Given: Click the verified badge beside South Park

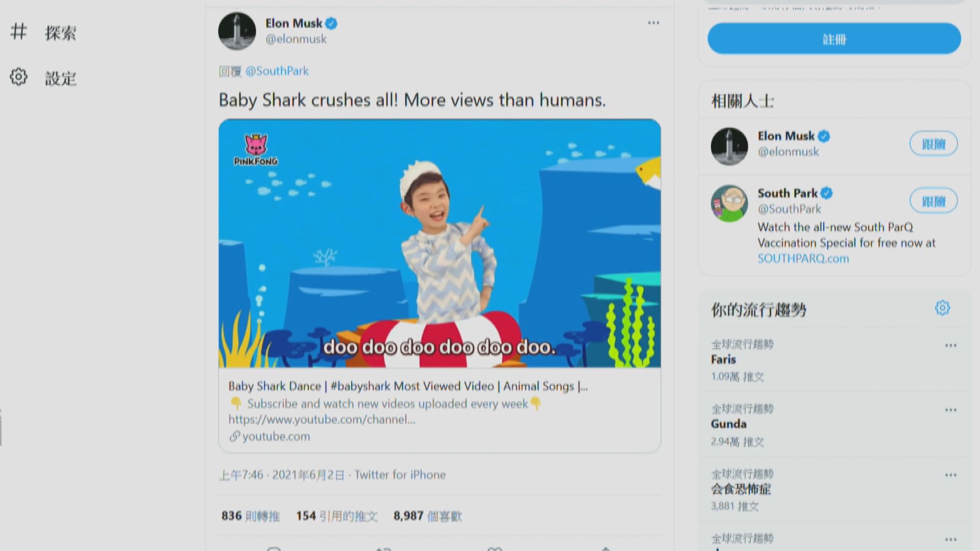Looking at the screenshot, I should click(827, 193).
